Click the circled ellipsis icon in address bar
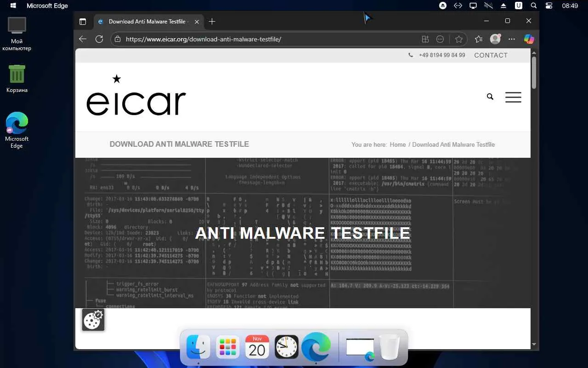The width and height of the screenshot is (588, 368). pos(440,39)
